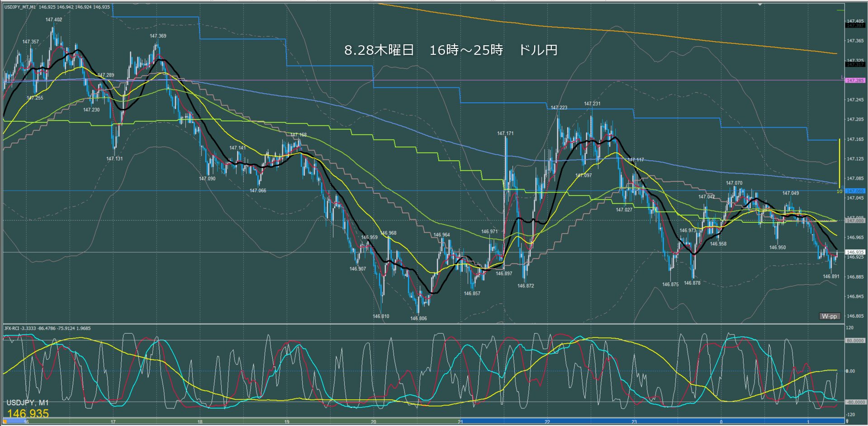Click the chart shift triangle marker at top

[x=760, y=5]
